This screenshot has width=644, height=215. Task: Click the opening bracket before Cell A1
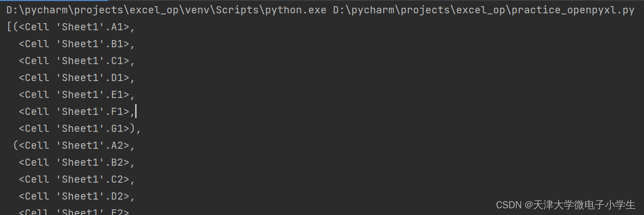coord(9,27)
